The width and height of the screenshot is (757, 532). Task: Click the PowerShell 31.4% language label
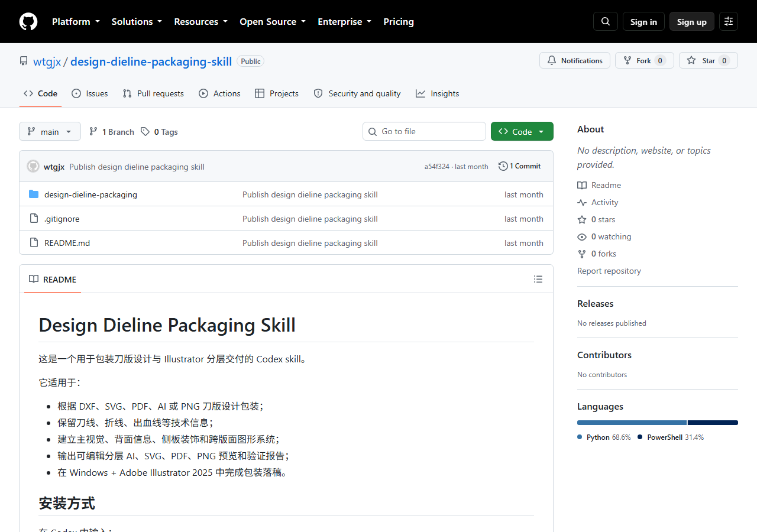[x=671, y=437]
